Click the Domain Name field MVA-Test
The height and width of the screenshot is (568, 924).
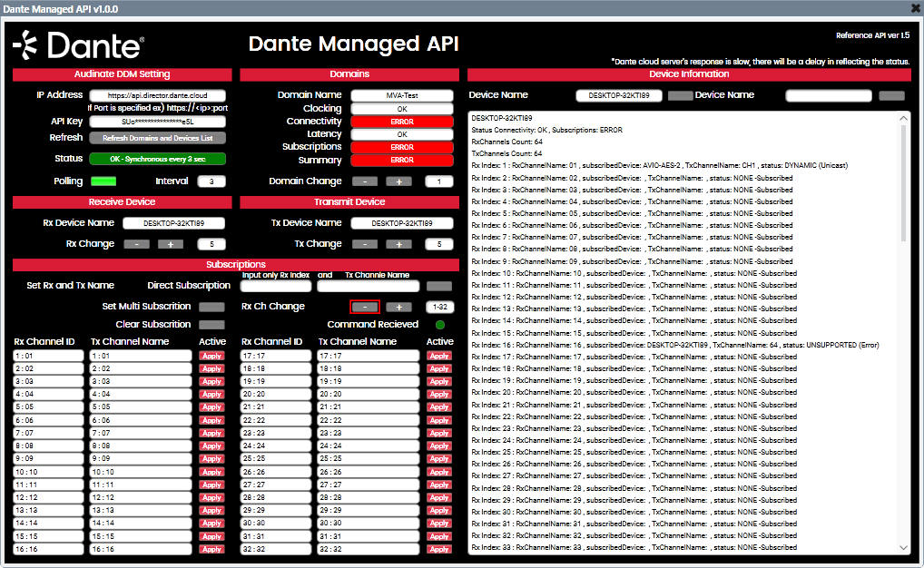(x=402, y=95)
